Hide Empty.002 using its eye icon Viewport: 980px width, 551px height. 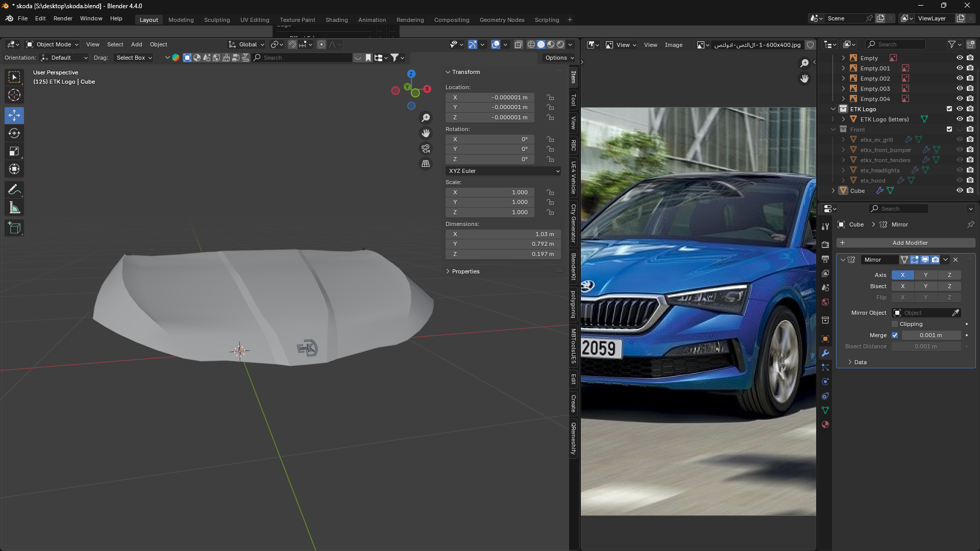[960, 78]
